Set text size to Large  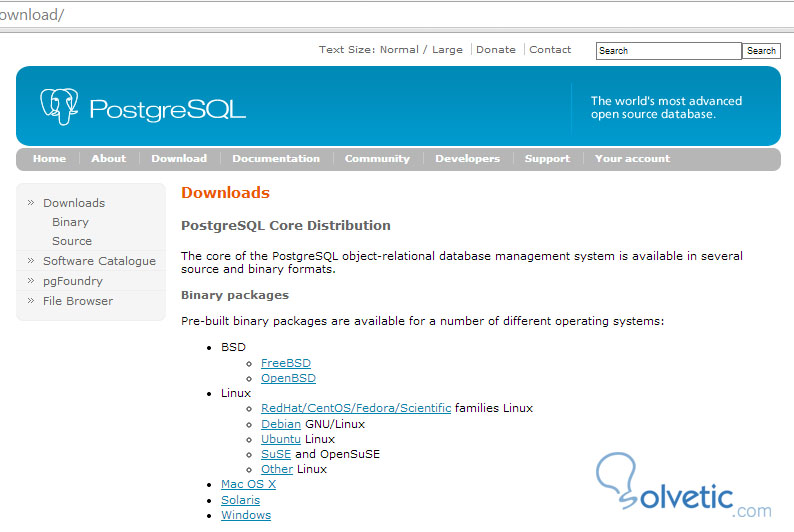coord(447,50)
